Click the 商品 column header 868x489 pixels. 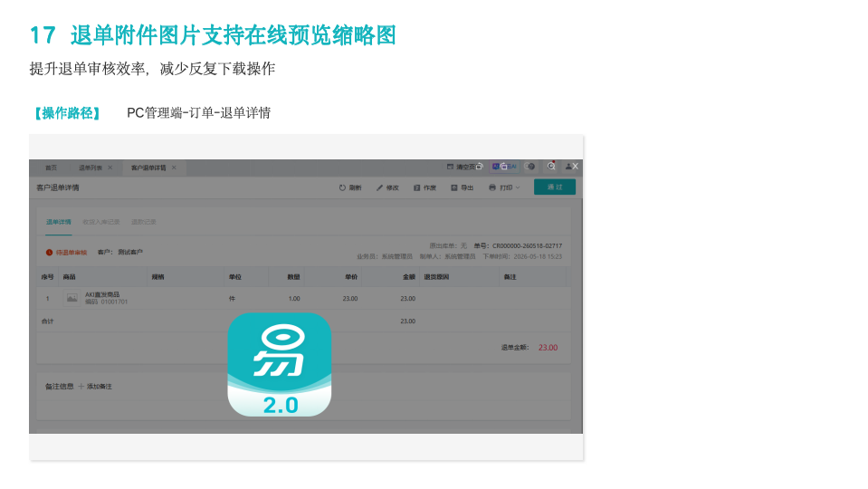pyautogui.click(x=69, y=277)
